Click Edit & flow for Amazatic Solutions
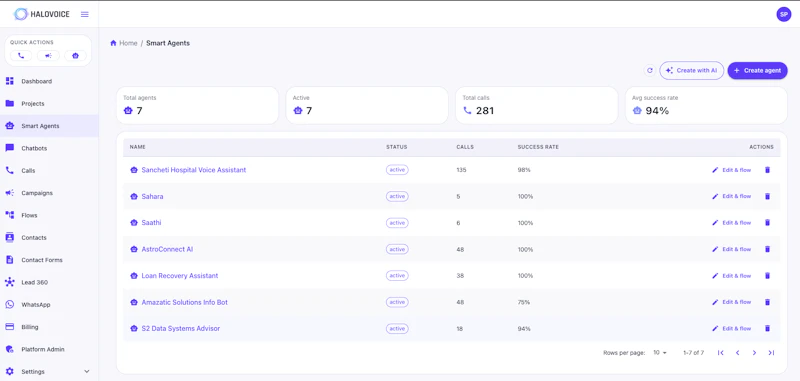The image size is (800, 381). [x=731, y=302]
